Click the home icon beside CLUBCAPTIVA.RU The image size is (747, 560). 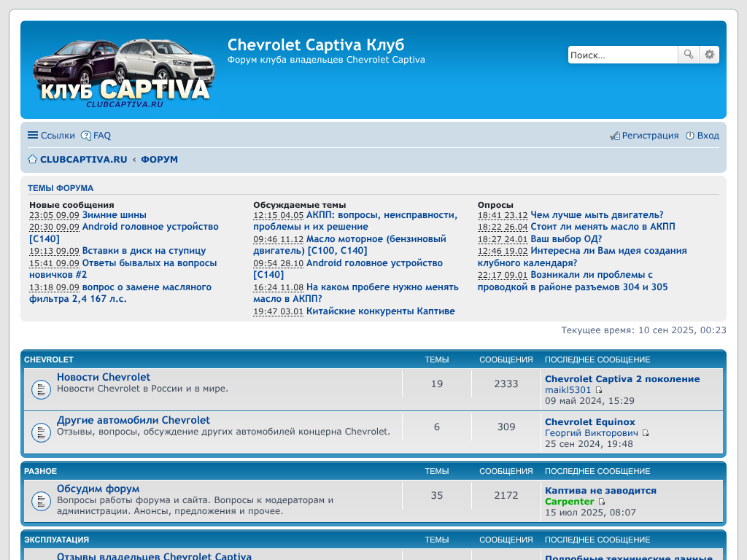tap(32, 160)
